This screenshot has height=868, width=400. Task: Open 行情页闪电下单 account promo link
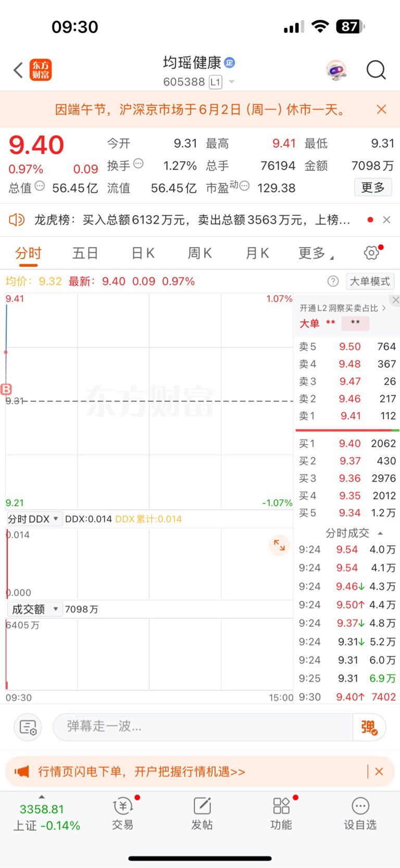(142, 772)
